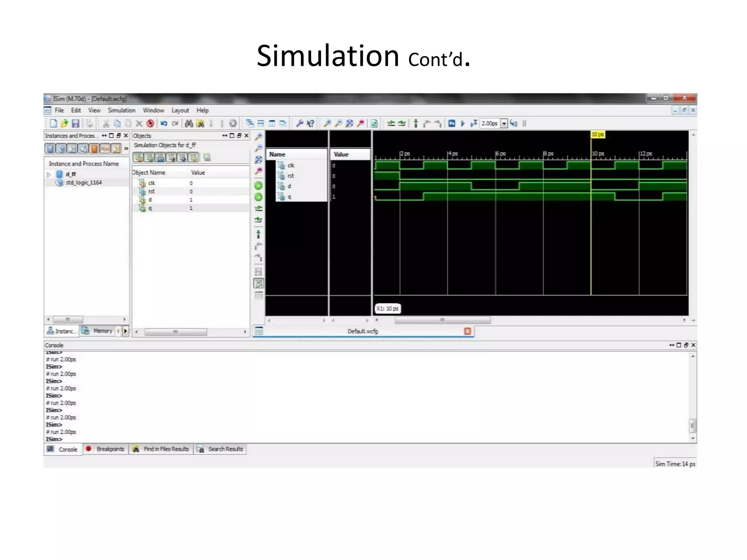Click the Save toolbar icon

[x=76, y=124]
